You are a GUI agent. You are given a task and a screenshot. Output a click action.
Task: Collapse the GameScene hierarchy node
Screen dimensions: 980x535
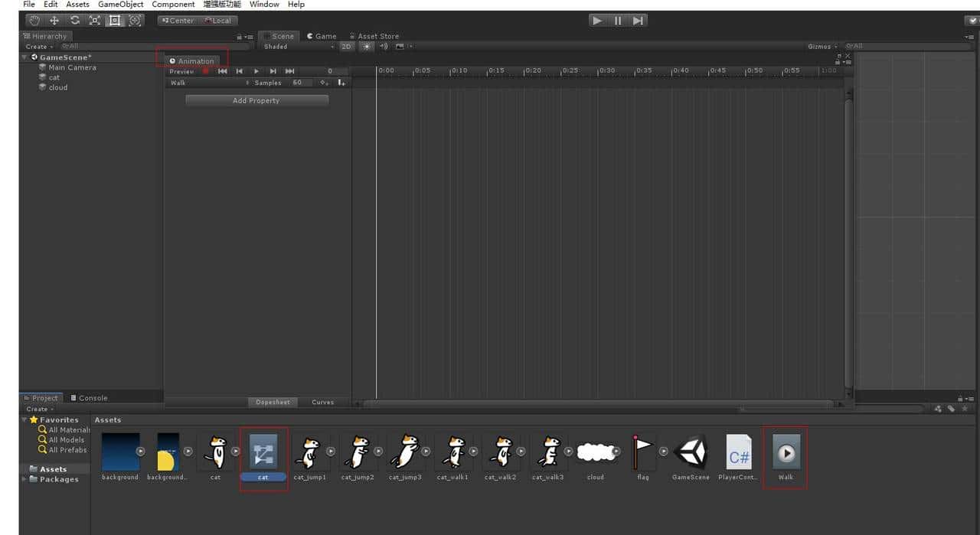24,57
